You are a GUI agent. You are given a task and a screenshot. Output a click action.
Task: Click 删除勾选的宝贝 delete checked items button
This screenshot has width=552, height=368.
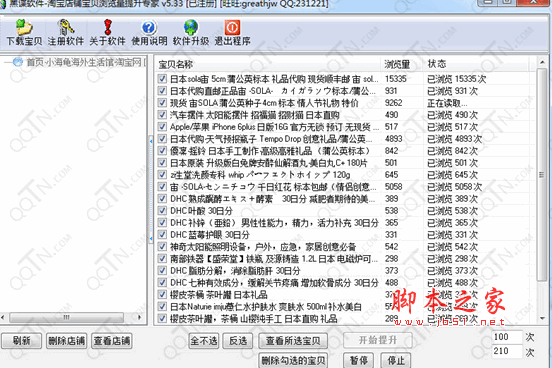[293, 361]
